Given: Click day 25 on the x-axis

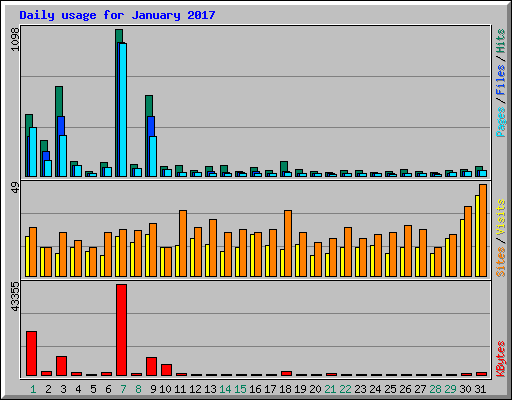Looking at the screenshot, I should click(x=390, y=389).
